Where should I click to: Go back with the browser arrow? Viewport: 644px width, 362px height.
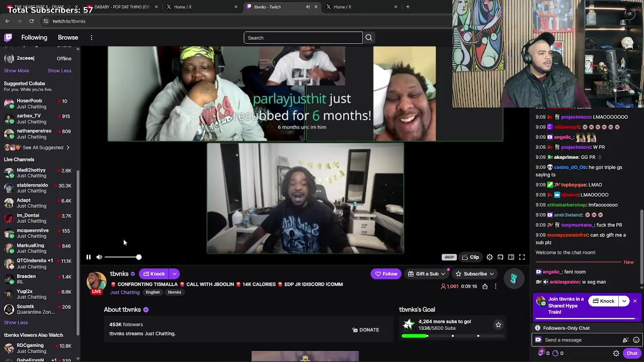click(8, 21)
